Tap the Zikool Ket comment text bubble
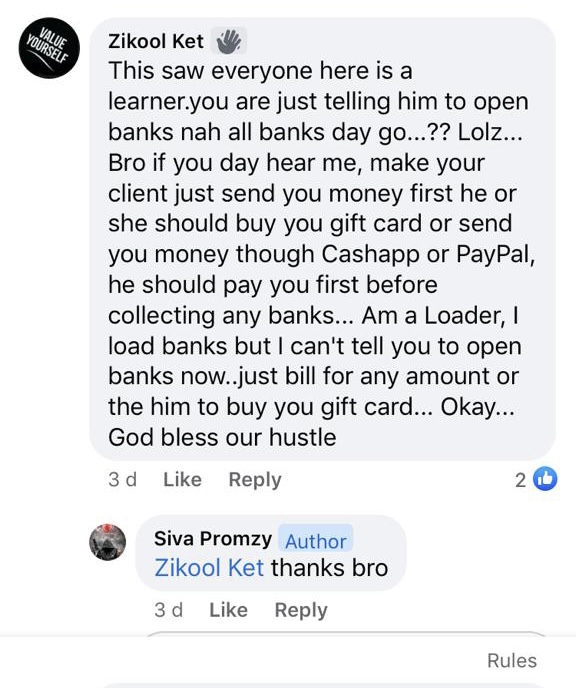 point(322,239)
